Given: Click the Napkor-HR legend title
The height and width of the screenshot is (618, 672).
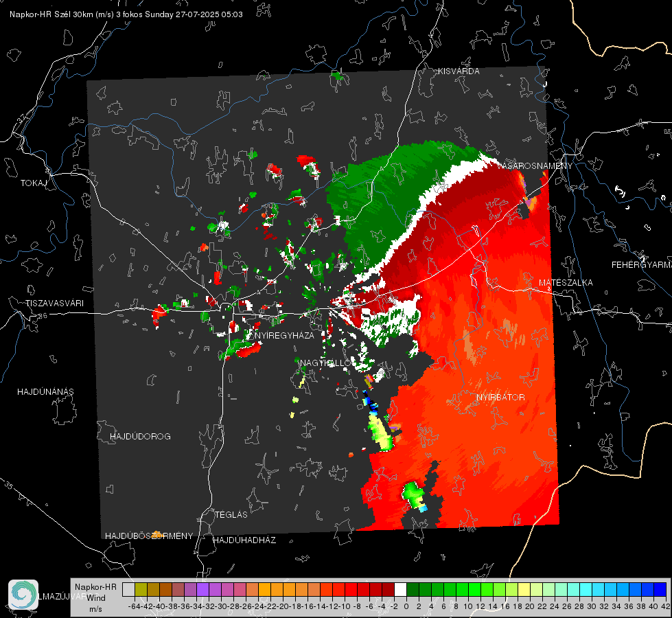Looking at the screenshot, I should click(x=95, y=587).
